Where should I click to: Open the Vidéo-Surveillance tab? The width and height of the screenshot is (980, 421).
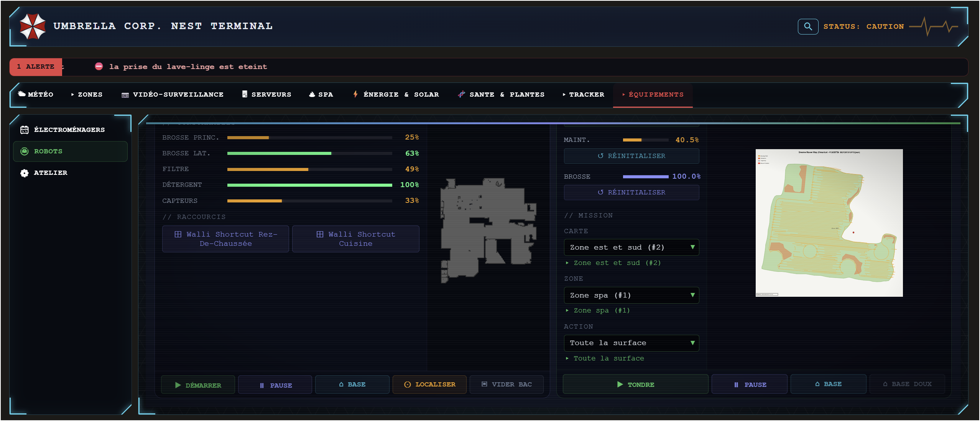pos(173,94)
